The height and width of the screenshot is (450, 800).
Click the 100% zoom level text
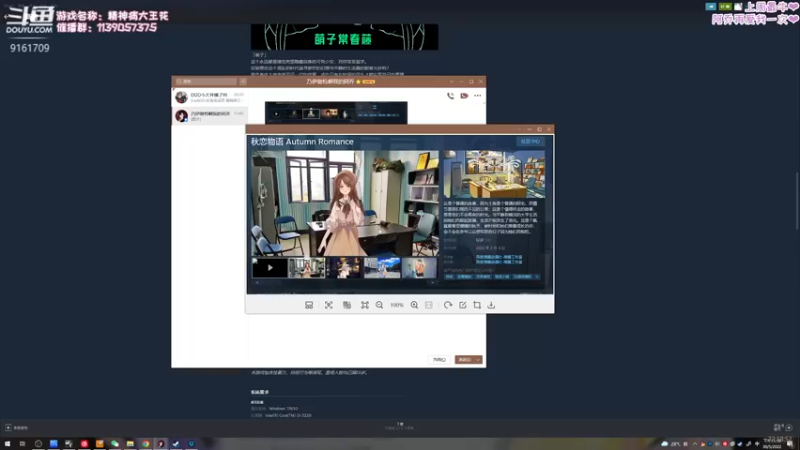coord(397,305)
